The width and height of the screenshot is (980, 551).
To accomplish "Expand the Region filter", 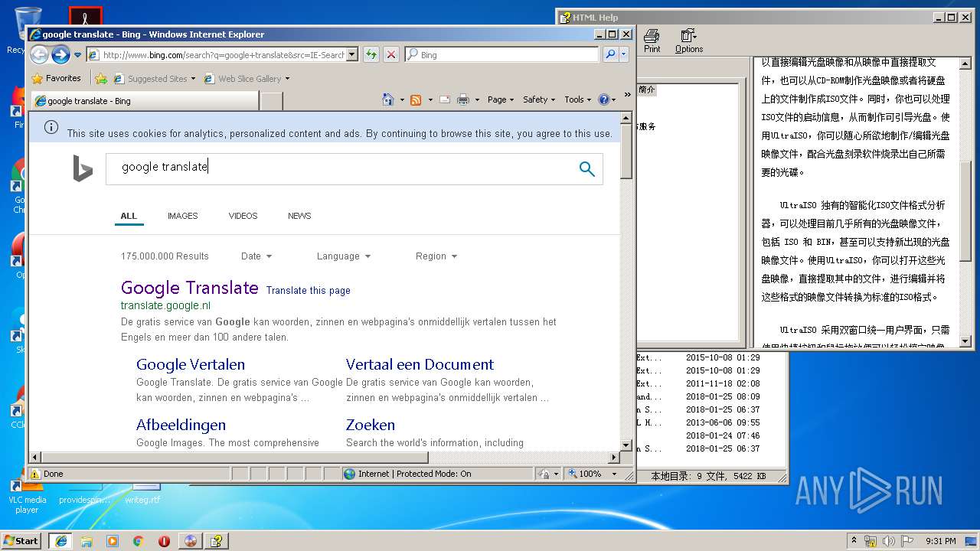I will [x=436, y=256].
